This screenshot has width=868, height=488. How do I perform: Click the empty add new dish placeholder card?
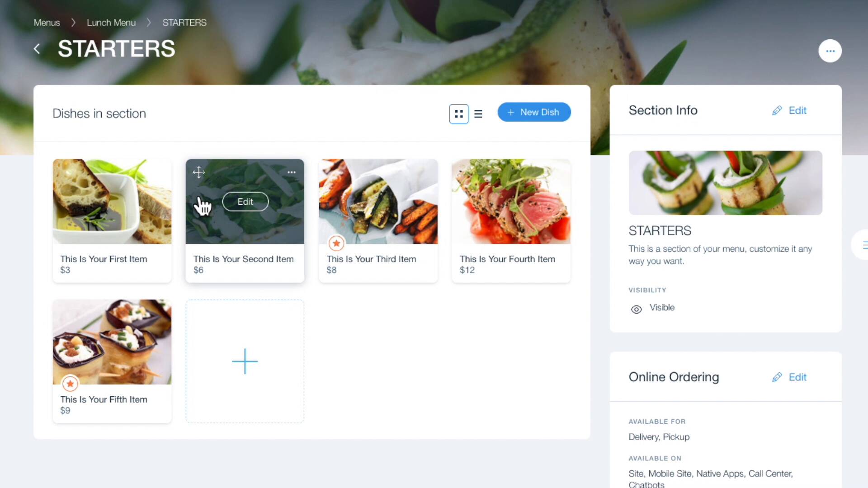pos(245,361)
